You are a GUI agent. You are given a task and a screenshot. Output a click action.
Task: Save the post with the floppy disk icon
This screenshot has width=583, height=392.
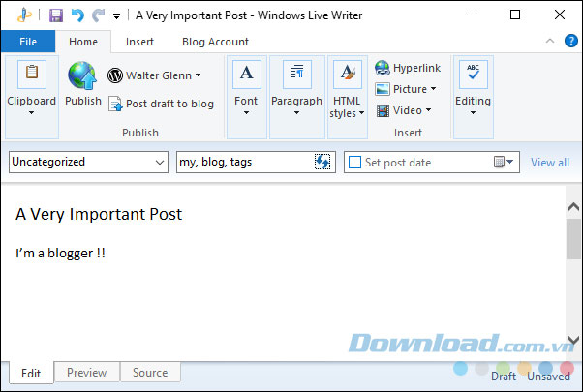pyautogui.click(x=56, y=15)
